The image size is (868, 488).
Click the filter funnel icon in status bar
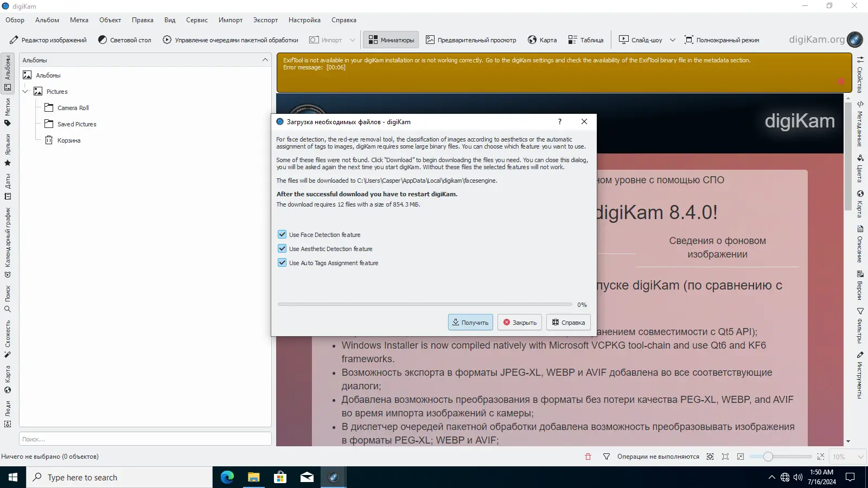607,457
